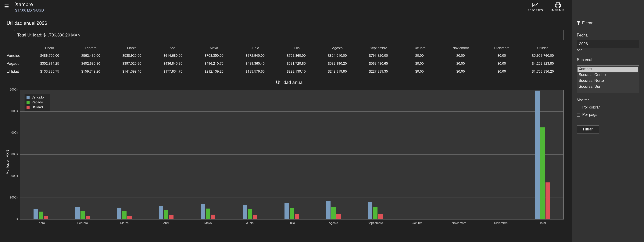Toggle Utilidad legend red swatch
This screenshot has width=644, height=242.
click(x=28, y=108)
